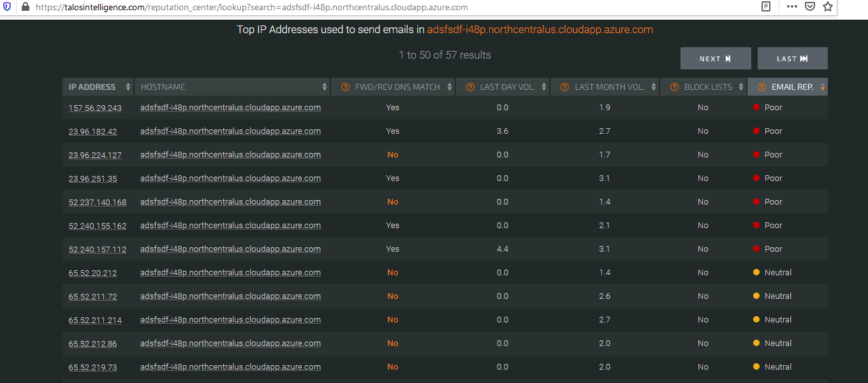Click help icon beside EMAIL REP.

click(x=761, y=87)
